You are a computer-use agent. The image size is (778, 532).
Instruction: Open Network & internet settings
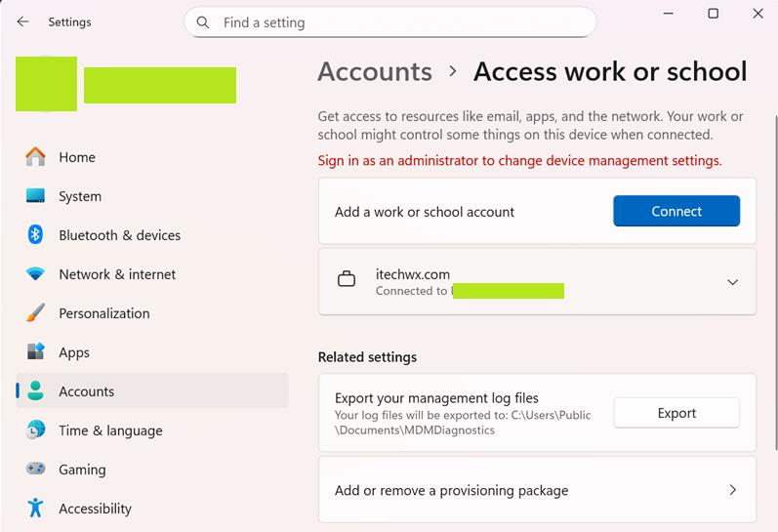[x=117, y=274]
